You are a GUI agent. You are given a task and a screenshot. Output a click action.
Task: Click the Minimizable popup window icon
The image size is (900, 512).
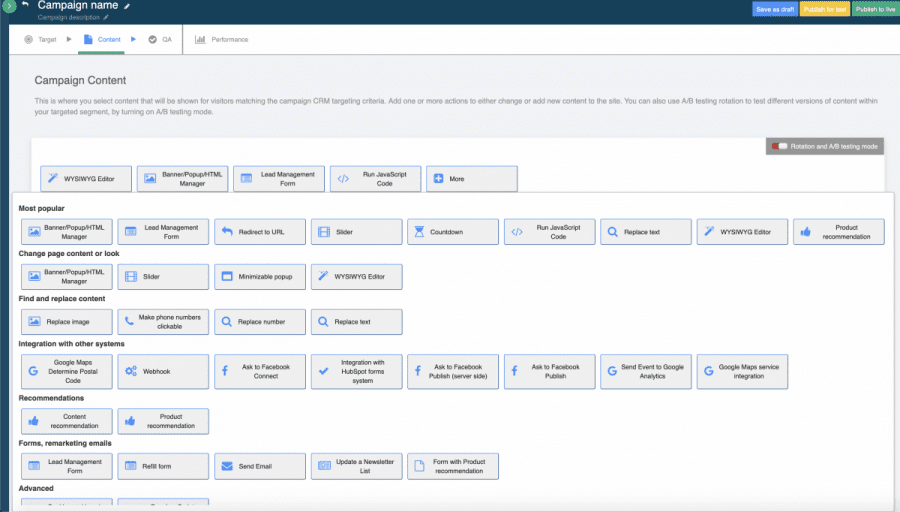pos(227,276)
